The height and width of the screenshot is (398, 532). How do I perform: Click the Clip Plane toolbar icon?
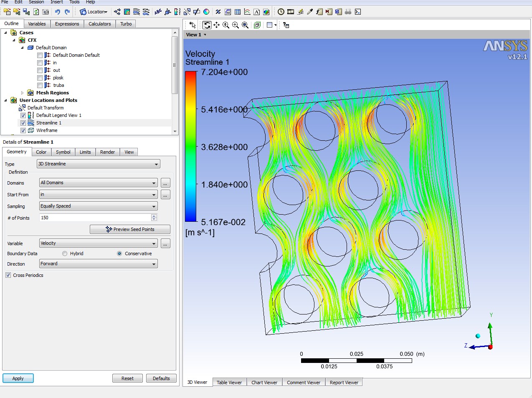coord(197,12)
